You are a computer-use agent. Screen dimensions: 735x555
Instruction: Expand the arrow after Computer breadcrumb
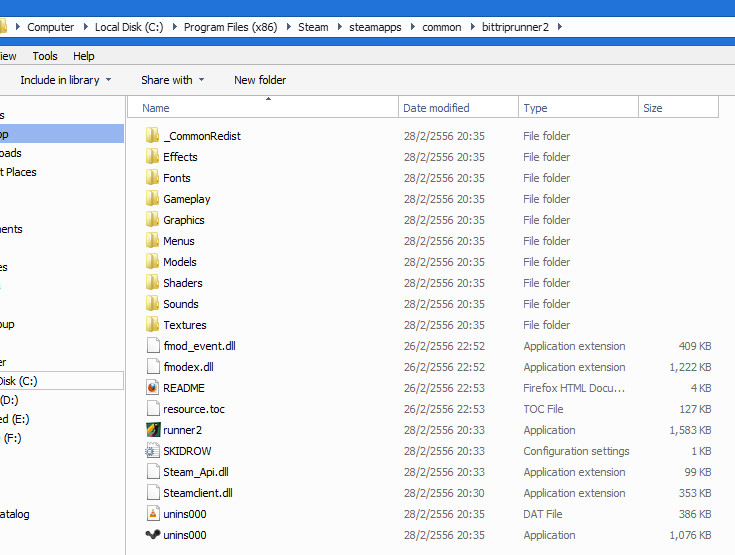(x=85, y=27)
